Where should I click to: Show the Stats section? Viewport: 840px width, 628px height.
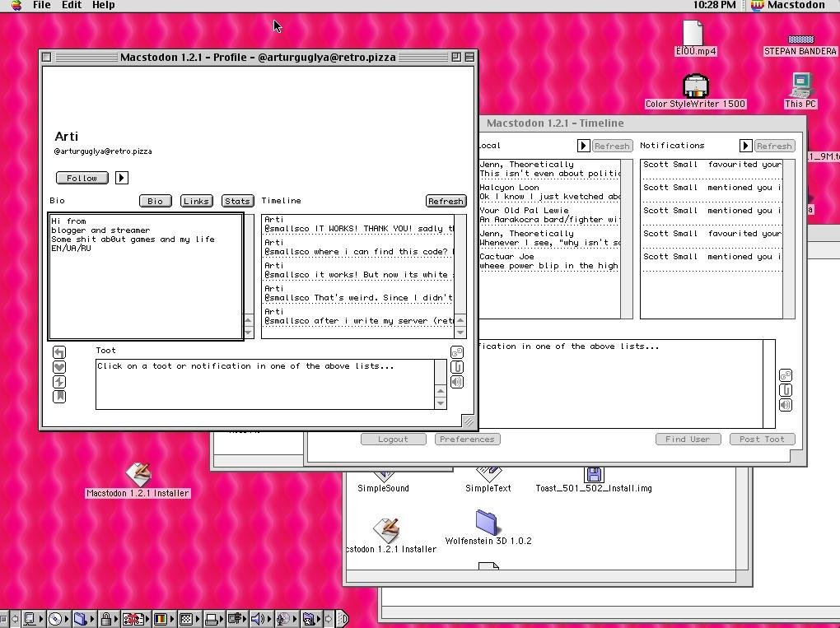237,201
